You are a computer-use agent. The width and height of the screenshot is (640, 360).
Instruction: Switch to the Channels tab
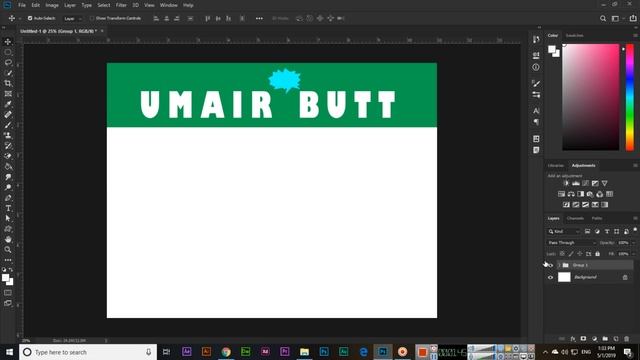[x=575, y=218]
